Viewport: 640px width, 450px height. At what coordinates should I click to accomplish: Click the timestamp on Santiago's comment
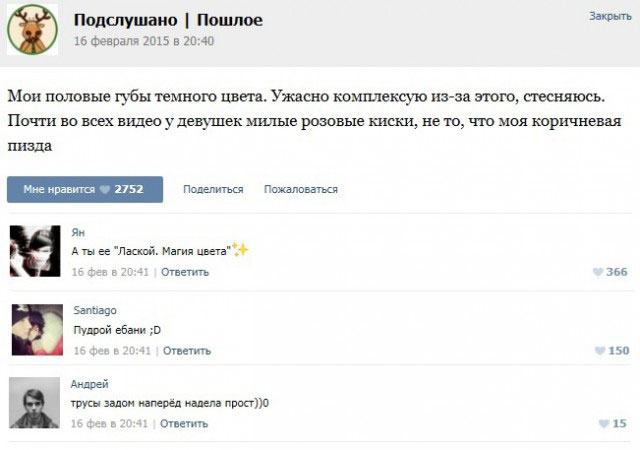[111, 351]
